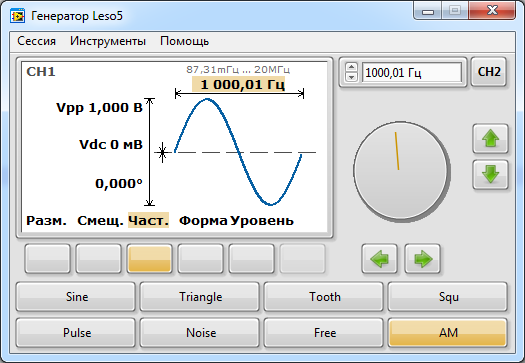Image resolution: width=525 pixels, height=363 pixels.
Task: Click the green right arrow button
Action: click(423, 259)
